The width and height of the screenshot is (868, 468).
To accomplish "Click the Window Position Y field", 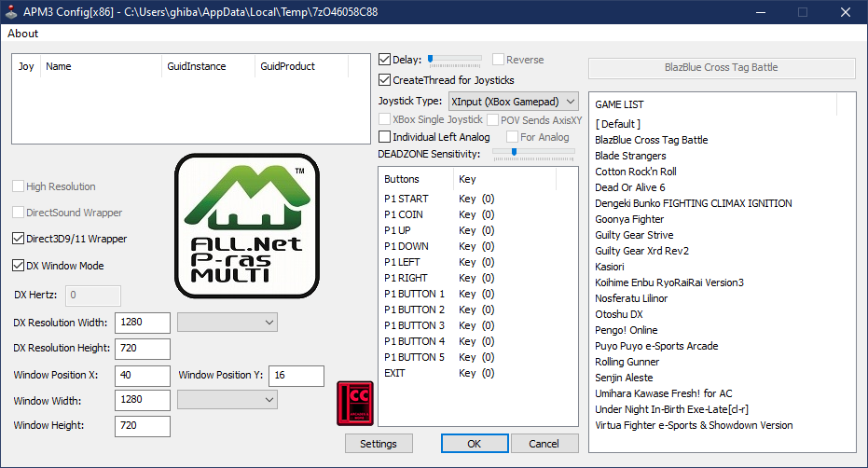I will (x=296, y=376).
